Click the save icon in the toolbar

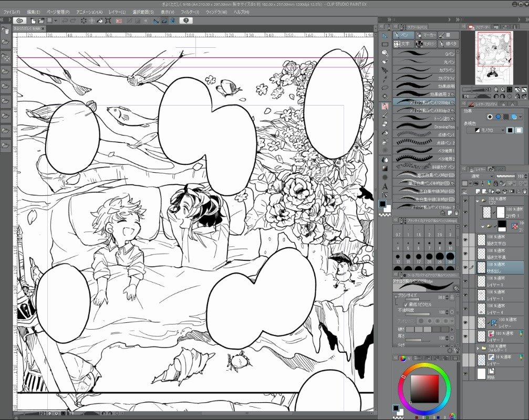(x=49, y=21)
